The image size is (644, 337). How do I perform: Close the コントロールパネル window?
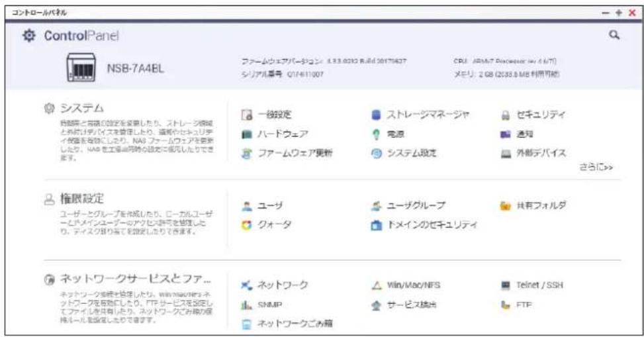point(632,13)
